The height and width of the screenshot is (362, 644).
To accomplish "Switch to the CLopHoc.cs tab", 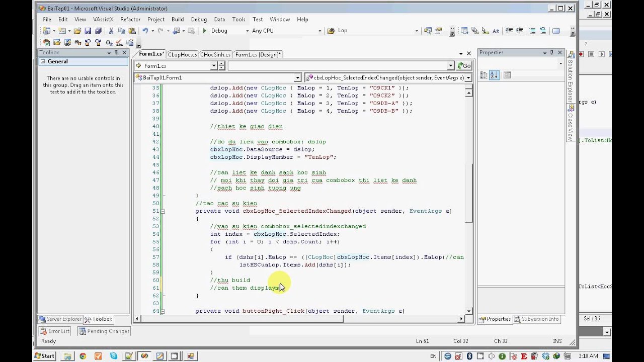I will pos(182,54).
